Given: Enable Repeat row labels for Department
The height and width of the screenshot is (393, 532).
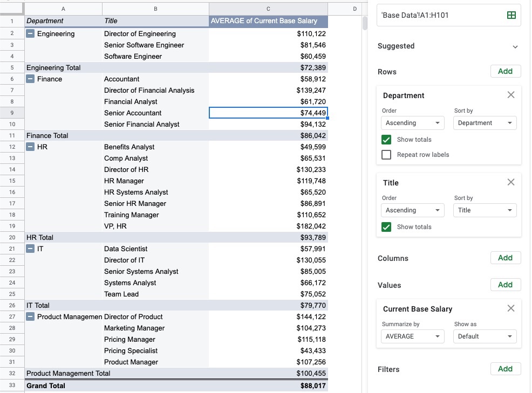Looking at the screenshot, I should pyautogui.click(x=386, y=155).
